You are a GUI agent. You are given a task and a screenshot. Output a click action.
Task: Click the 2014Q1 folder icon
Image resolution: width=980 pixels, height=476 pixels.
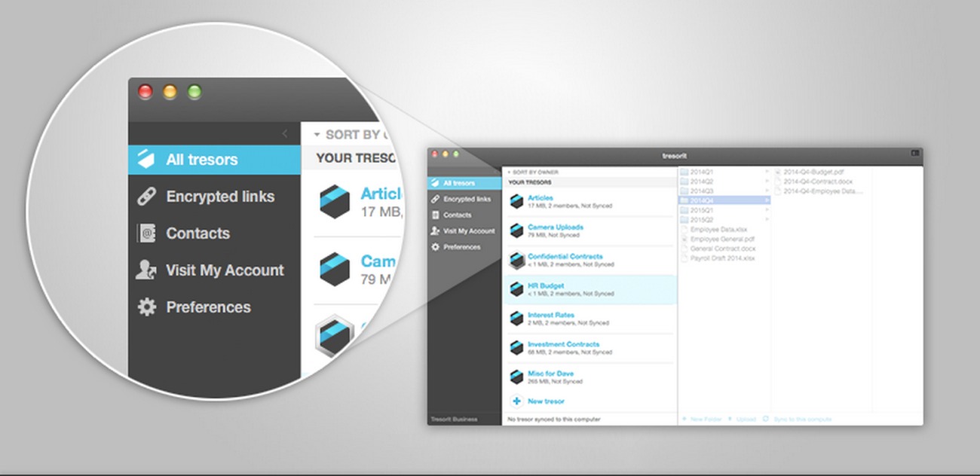tap(684, 172)
